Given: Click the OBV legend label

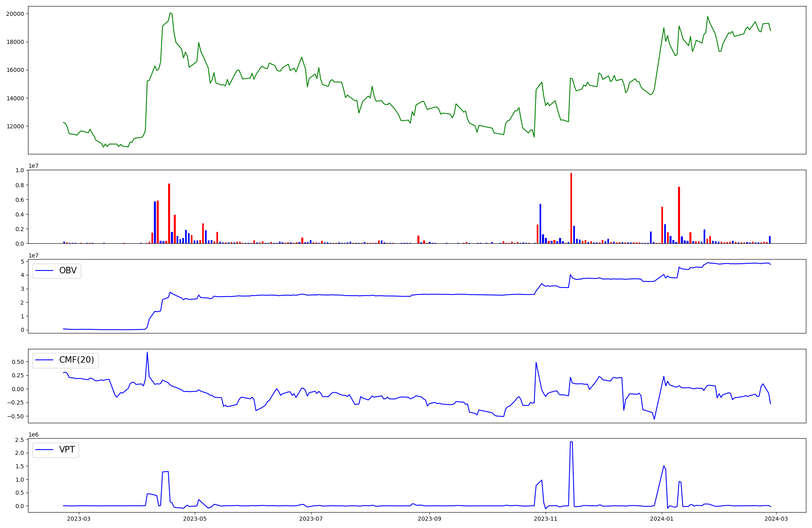Looking at the screenshot, I should click(68, 270).
